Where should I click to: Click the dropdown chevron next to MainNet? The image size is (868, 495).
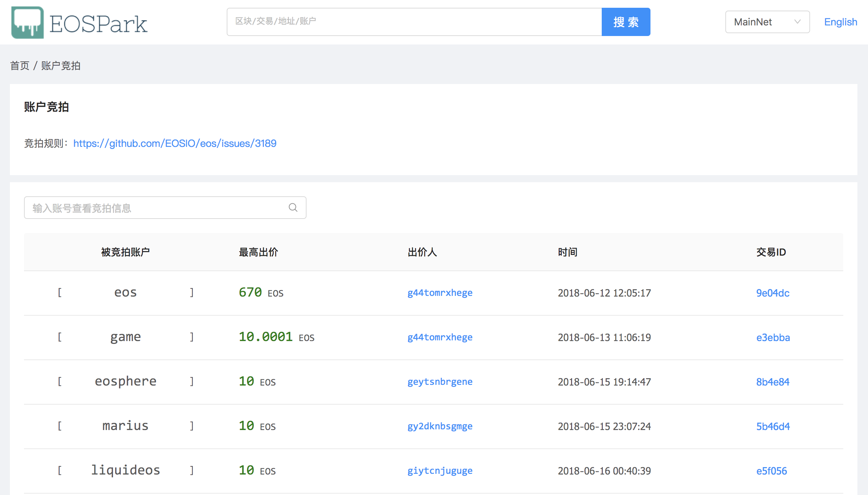(797, 22)
